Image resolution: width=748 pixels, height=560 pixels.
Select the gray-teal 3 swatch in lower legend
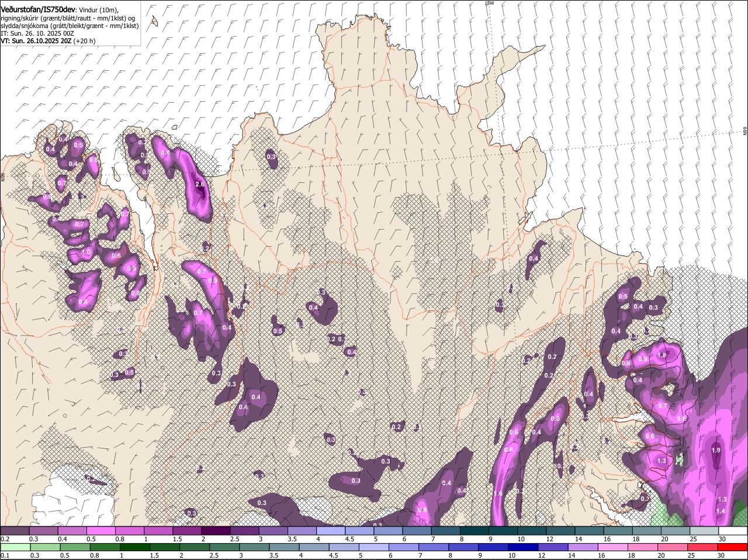254,547
